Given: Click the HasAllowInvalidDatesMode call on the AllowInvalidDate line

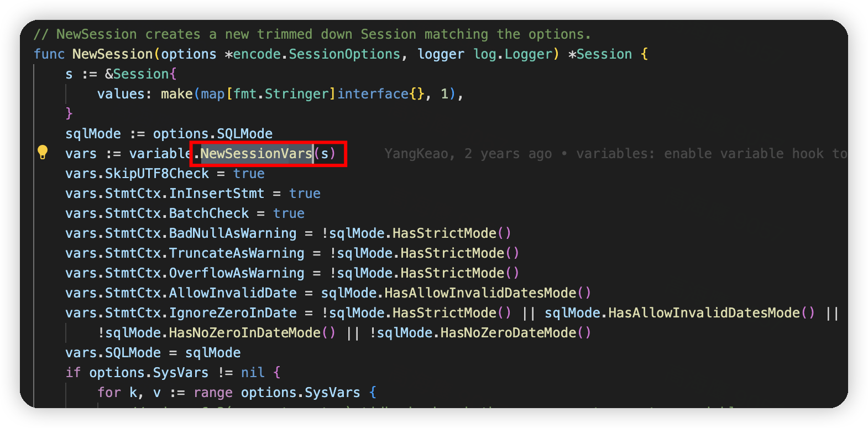Looking at the screenshot, I should [x=480, y=293].
